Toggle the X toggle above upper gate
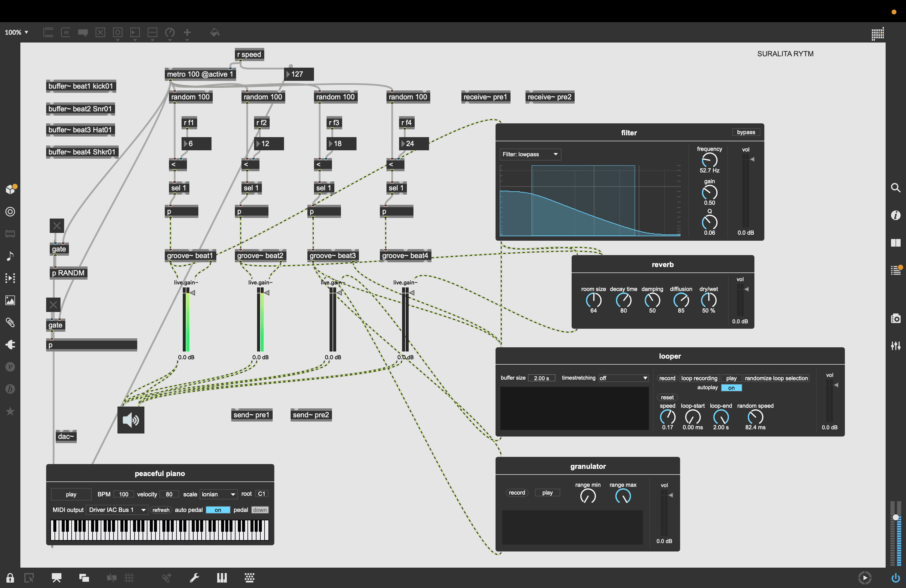Viewport: 906px width, 588px height. 57,226
